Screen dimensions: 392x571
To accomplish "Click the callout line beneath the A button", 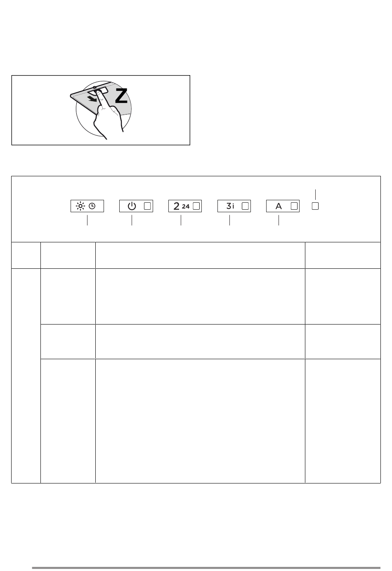I will click(x=279, y=220).
